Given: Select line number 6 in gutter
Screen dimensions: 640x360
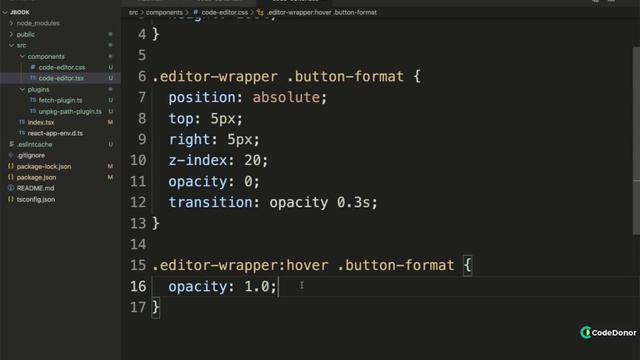Looking at the screenshot, I should [142, 76].
